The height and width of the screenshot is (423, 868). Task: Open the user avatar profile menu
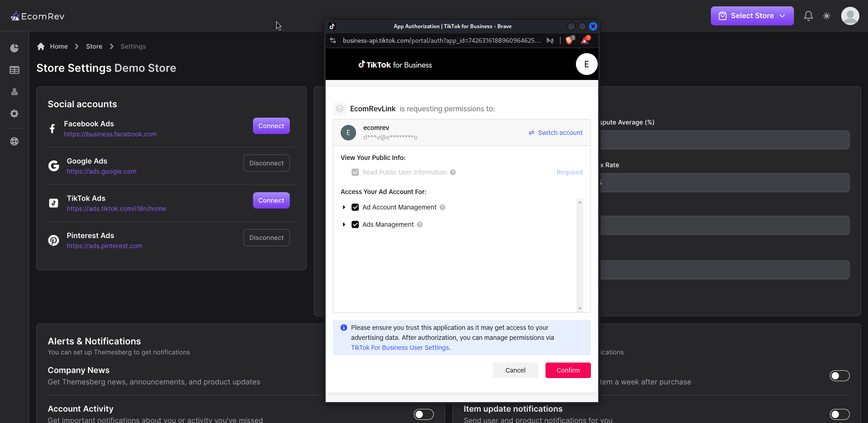(x=850, y=16)
